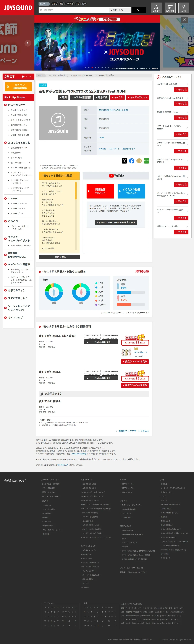The image size is (194, 644).
Task: Click the YouTube logo in video panel
Action: click(116, 176)
